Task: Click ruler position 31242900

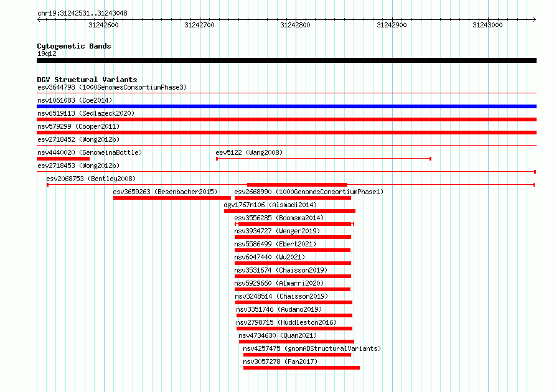Action: coord(392,25)
